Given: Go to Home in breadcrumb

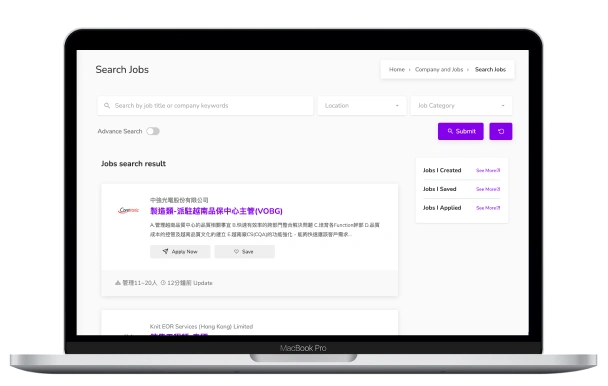Looking at the screenshot, I should click(x=397, y=69).
